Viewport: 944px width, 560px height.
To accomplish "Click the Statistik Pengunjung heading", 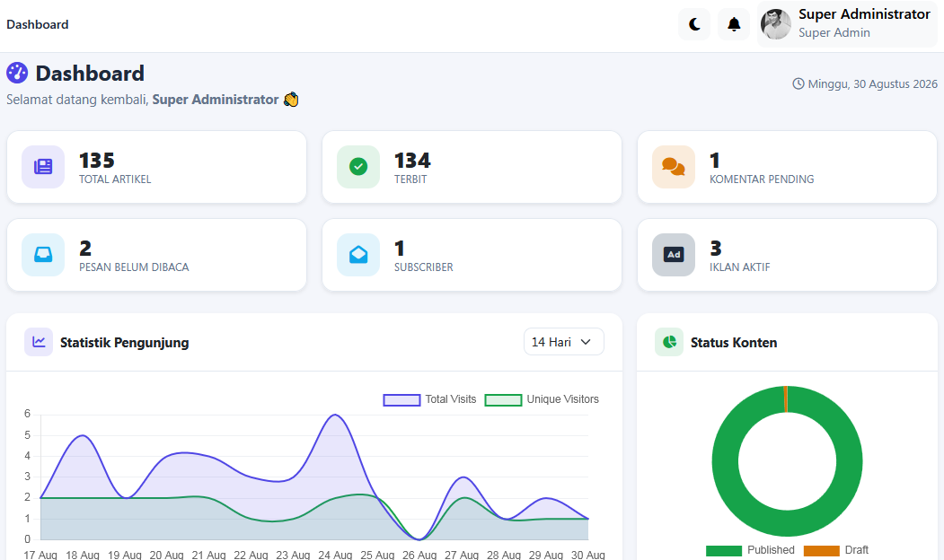I will pyautogui.click(x=125, y=342).
